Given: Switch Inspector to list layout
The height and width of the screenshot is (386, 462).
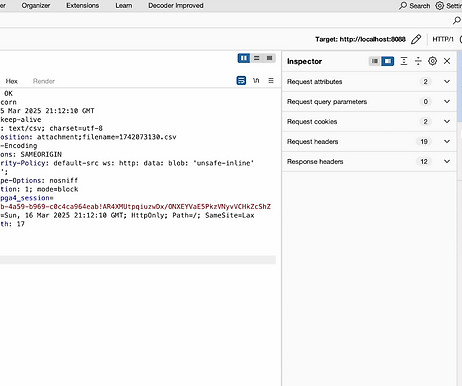Looking at the screenshot, I should (375, 61).
